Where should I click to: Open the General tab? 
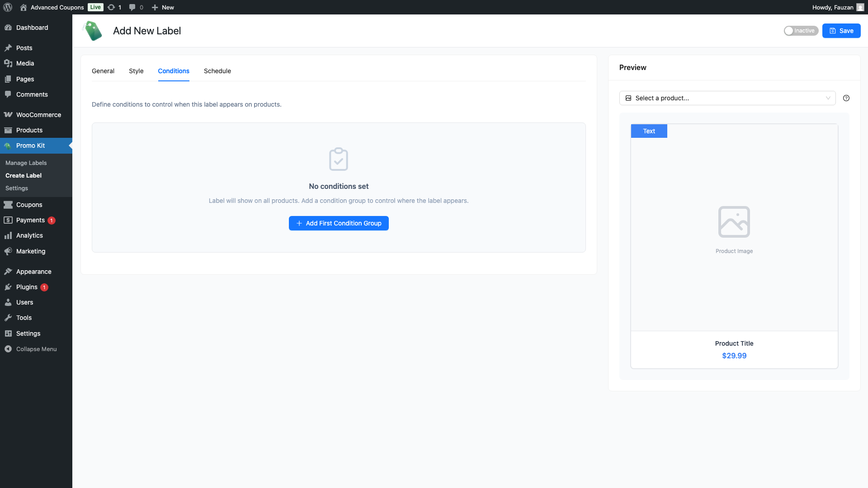[103, 71]
